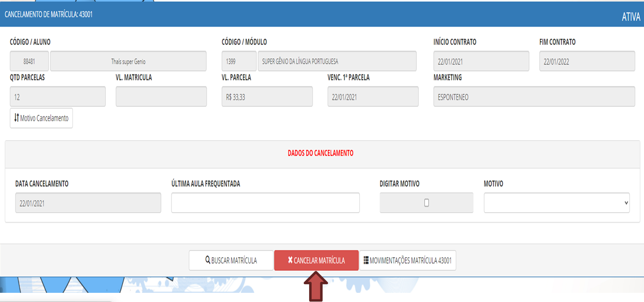
Task: Click the magnifier icon on Buscar Matrícula
Action: [x=208, y=260]
